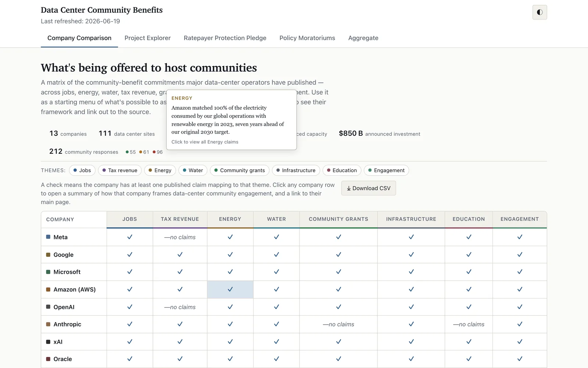
Task: Open the Project Explorer tab
Action: pyautogui.click(x=147, y=38)
